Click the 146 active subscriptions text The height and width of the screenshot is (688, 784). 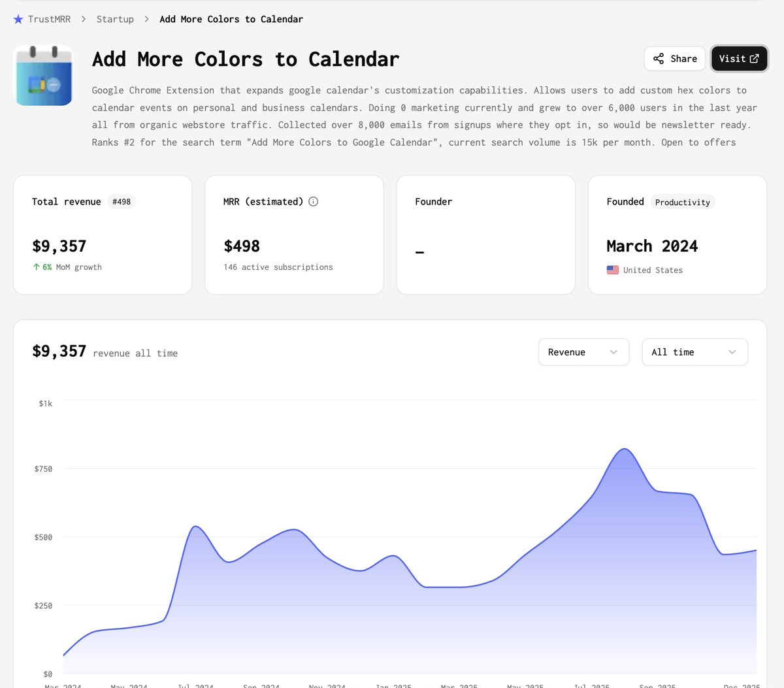(278, 267)
